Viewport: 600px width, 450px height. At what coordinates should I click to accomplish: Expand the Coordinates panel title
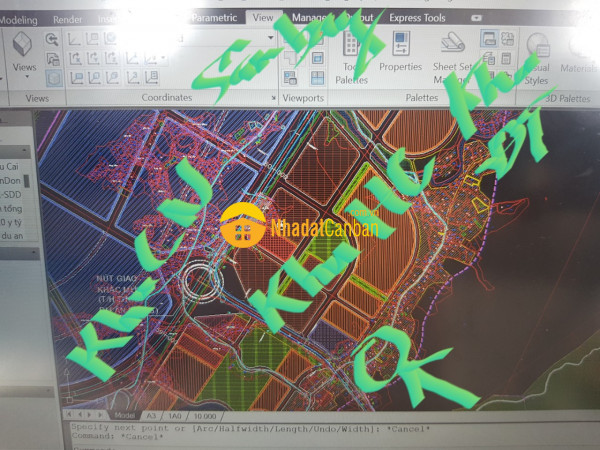[x=166, y=98]
